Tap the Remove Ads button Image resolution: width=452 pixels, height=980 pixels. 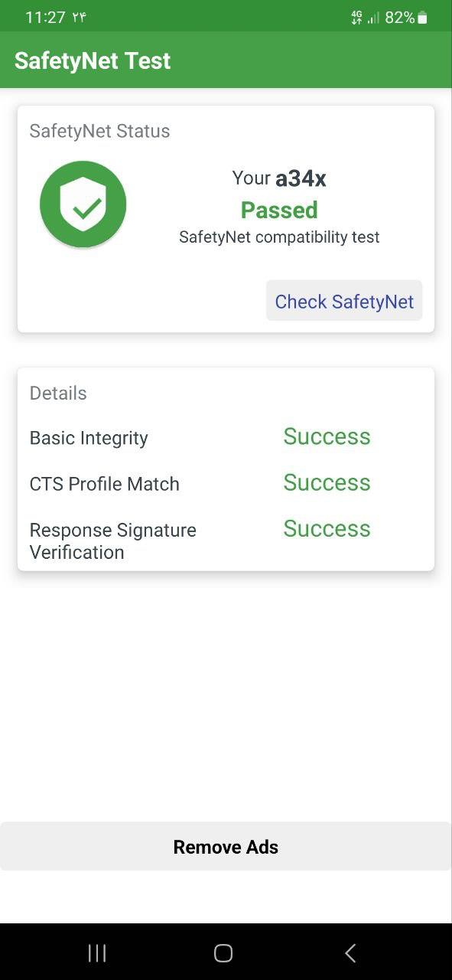coord(226,846)
